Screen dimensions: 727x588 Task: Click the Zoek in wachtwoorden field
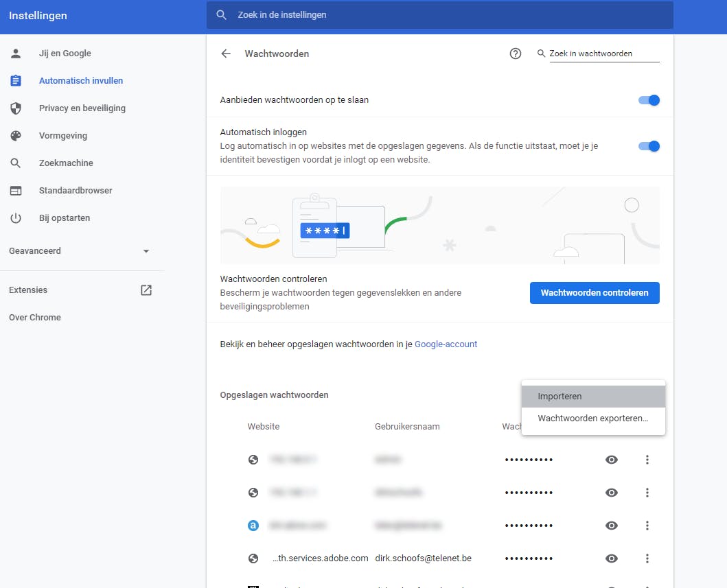pos(604,54)
